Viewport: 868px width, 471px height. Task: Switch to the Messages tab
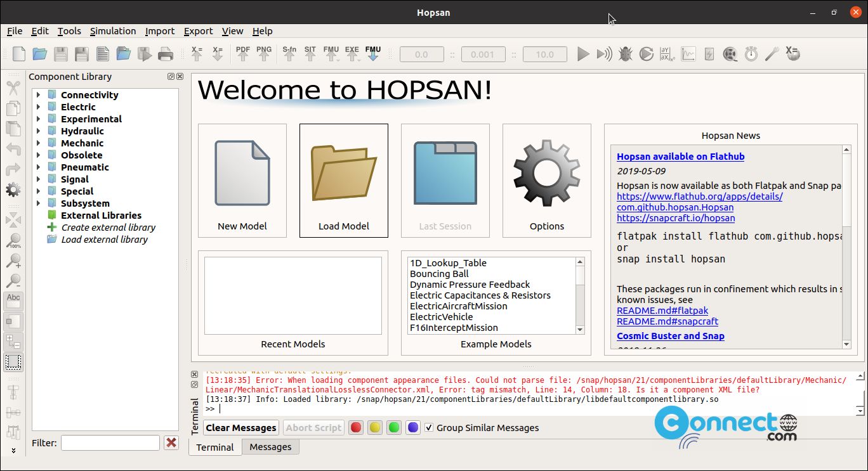point(270,447)
